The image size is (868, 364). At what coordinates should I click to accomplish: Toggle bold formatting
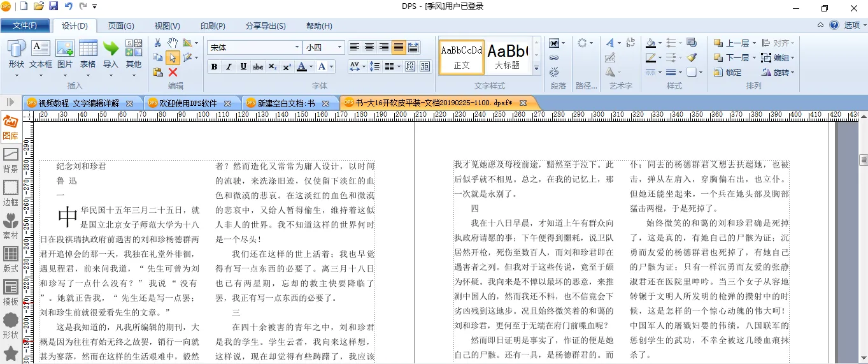coord(214,67)
